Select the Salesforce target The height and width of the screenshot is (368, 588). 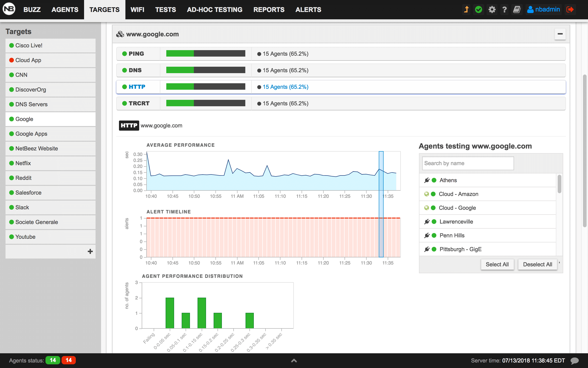pyautogui.click(x=51, y=193)
